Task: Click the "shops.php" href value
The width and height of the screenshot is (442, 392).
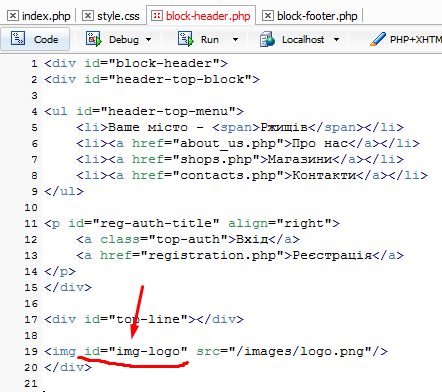Action: (216, 159)
